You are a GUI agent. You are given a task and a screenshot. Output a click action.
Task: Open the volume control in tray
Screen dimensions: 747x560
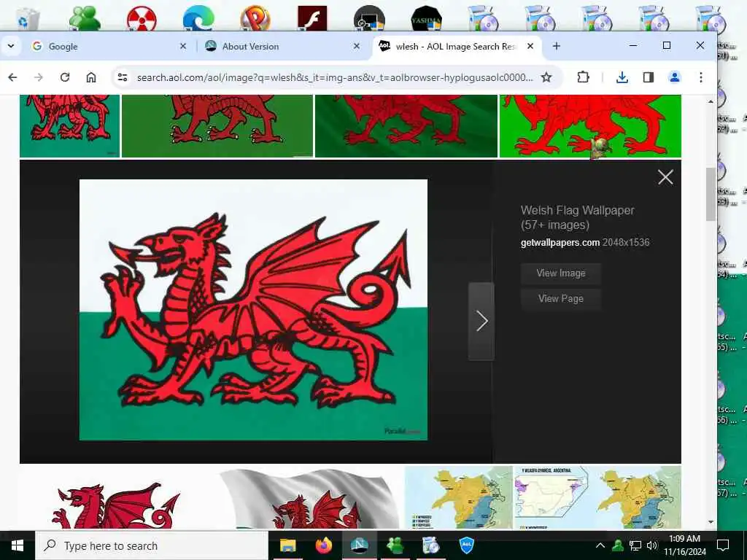(x=652, y=545)
